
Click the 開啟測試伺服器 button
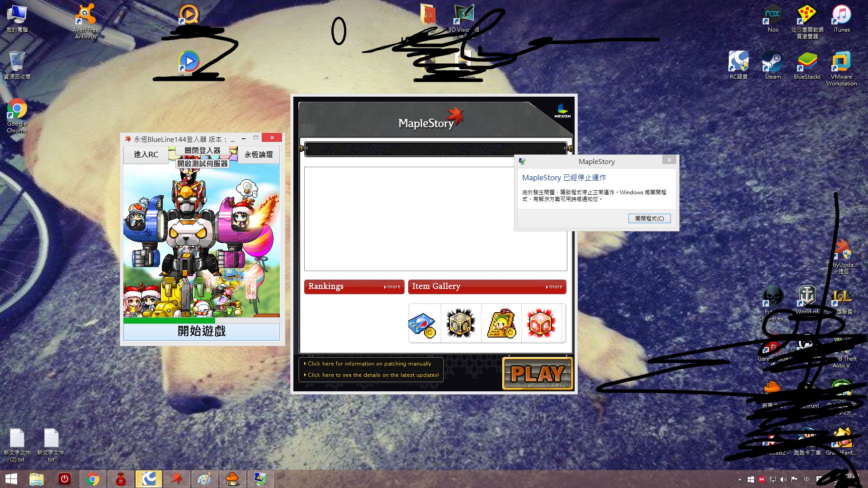pyautogui.click(x=203, y=164)
